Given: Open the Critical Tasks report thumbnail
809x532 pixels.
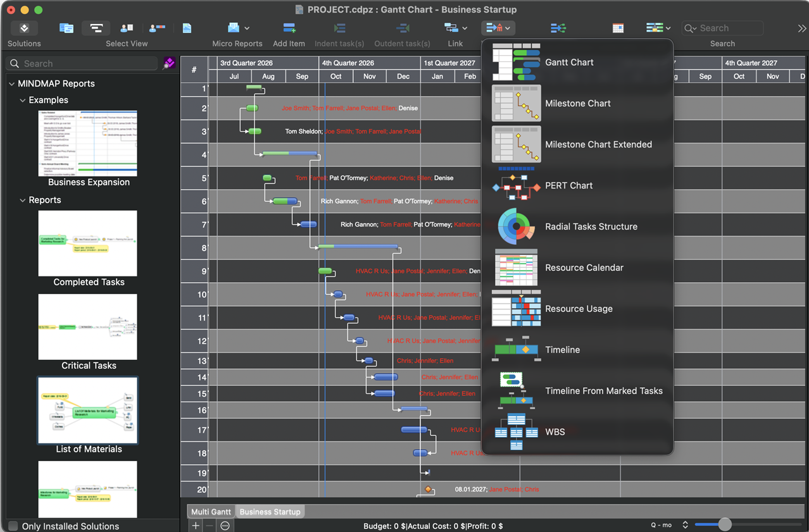Looking at the screenshot, I should 88,327.
